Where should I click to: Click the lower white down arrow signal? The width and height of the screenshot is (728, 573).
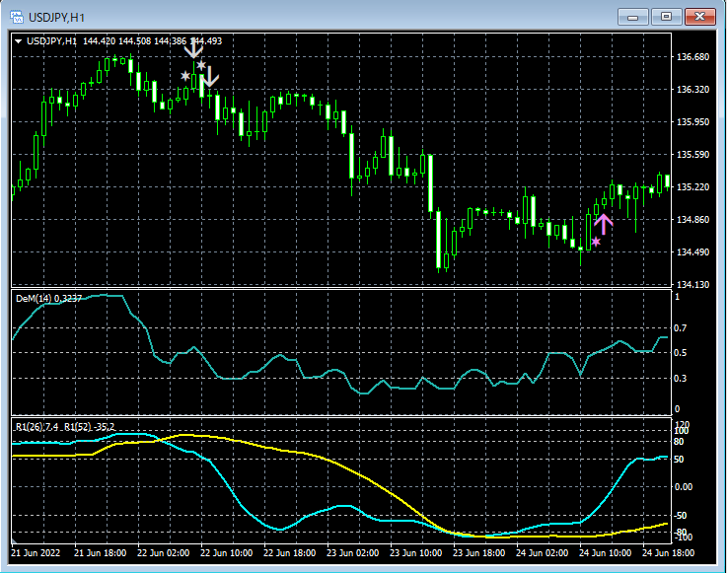pos(210,76)
